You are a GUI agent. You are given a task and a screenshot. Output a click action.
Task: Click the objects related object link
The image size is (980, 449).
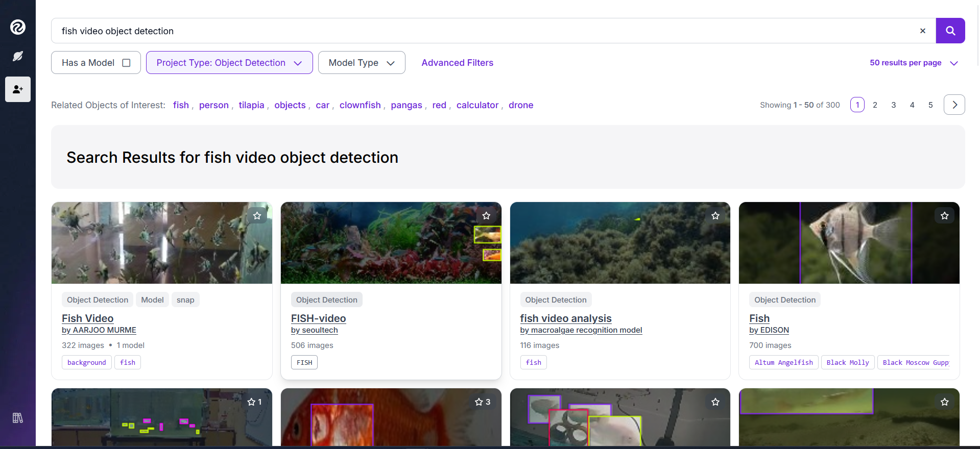pyautogui.click(x=290, y=105)
